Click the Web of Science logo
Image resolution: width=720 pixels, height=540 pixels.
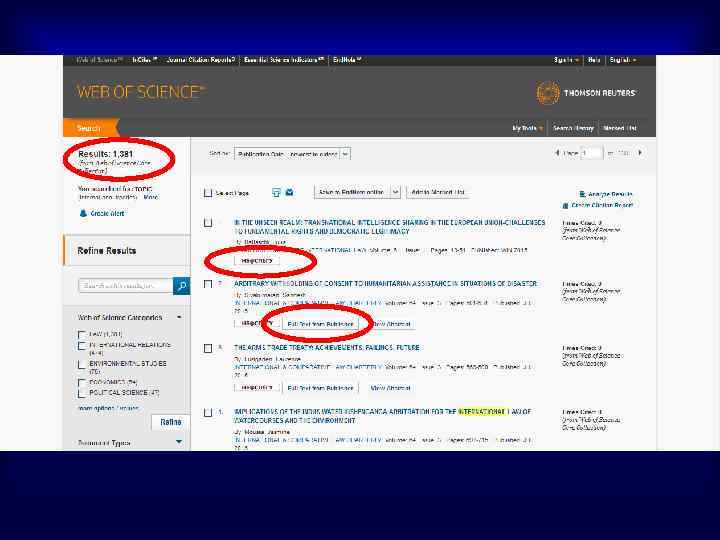141,92
